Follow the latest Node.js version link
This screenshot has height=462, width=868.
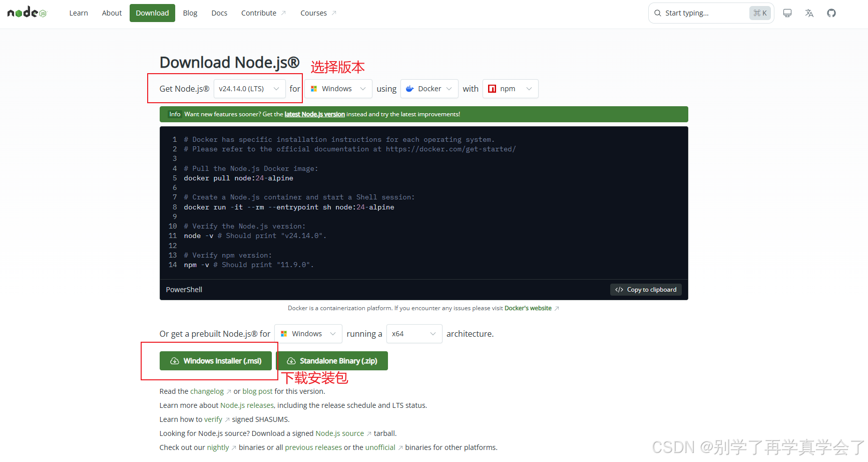pyautogui.click(x=314, y=114)
